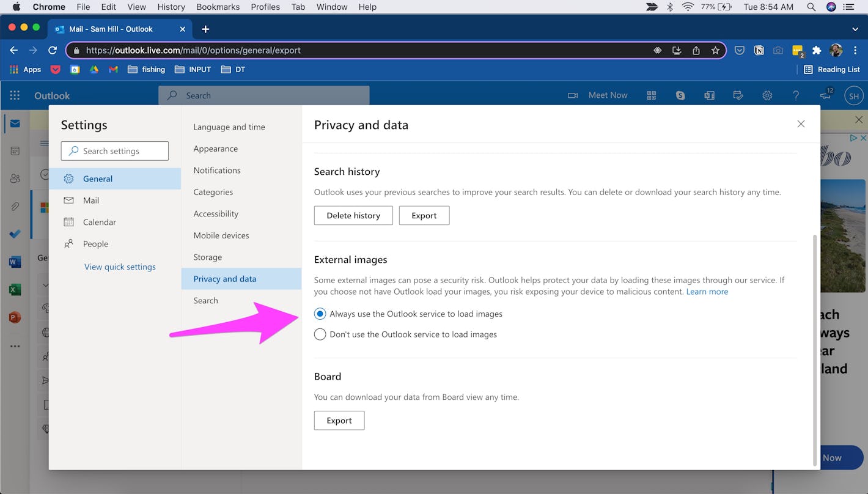Launch Excel from the sidebar
This screenshot has width=868, height=494.
click(15, 289)
